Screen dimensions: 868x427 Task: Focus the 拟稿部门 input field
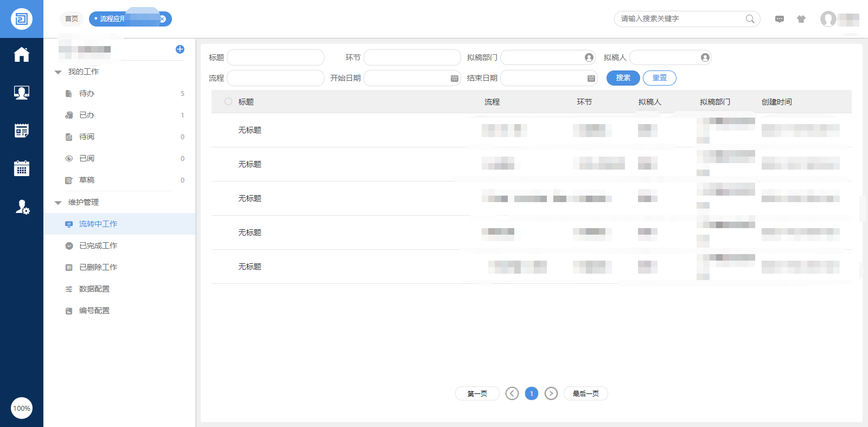(x=548, y=57)
